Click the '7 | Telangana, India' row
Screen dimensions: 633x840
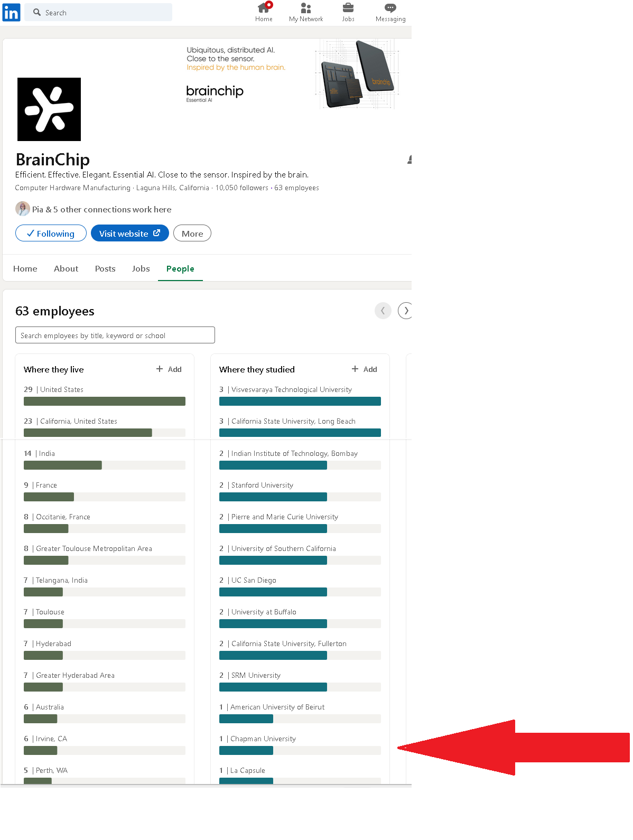pos(105,586)
